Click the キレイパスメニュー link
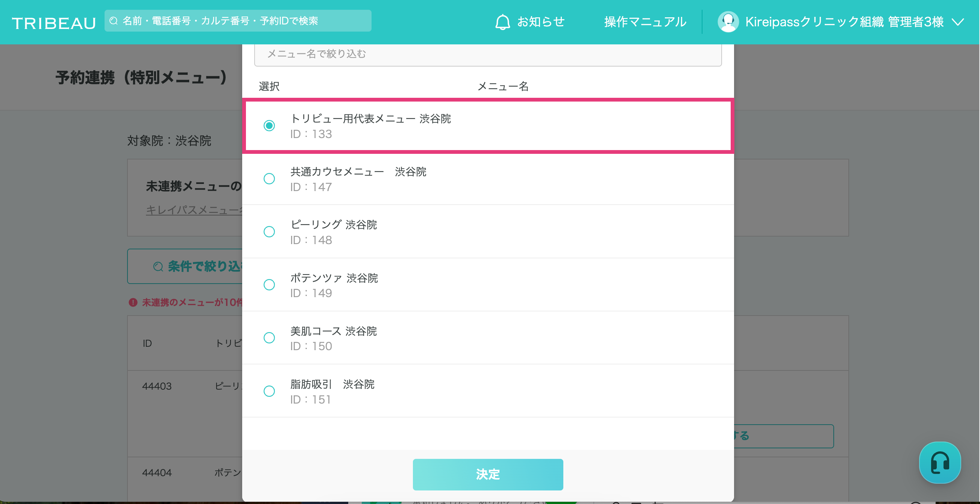Viewport: 980px width, 504px height. pos(194,209)
